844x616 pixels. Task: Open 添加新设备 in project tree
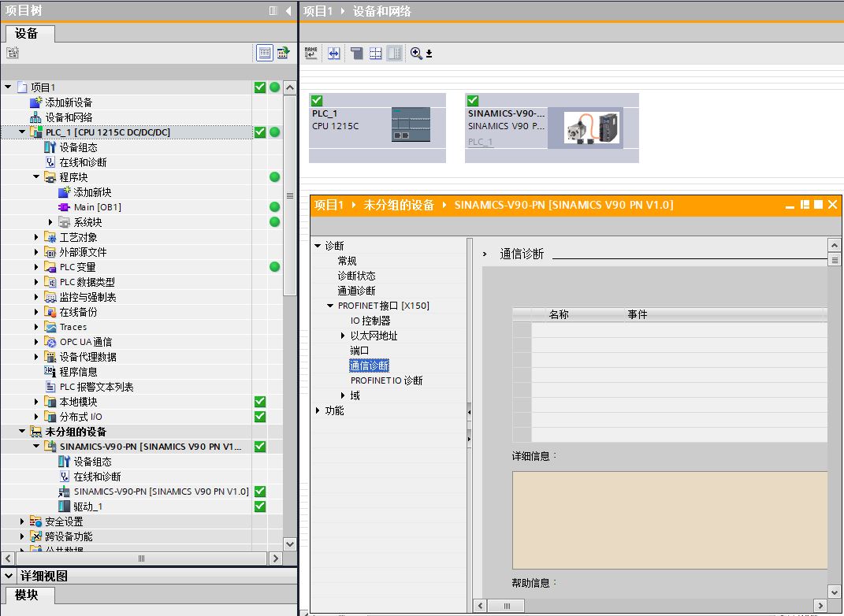coord(69,102)
